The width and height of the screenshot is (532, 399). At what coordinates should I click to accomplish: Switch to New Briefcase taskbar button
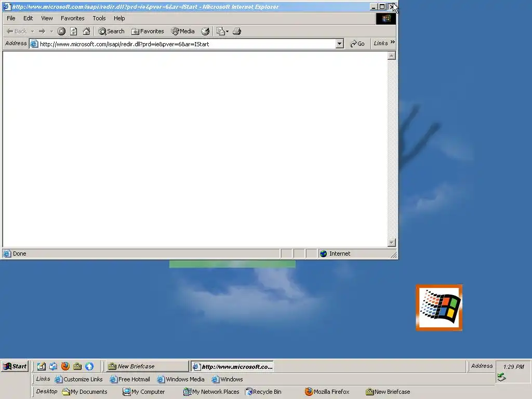(147, 366)
